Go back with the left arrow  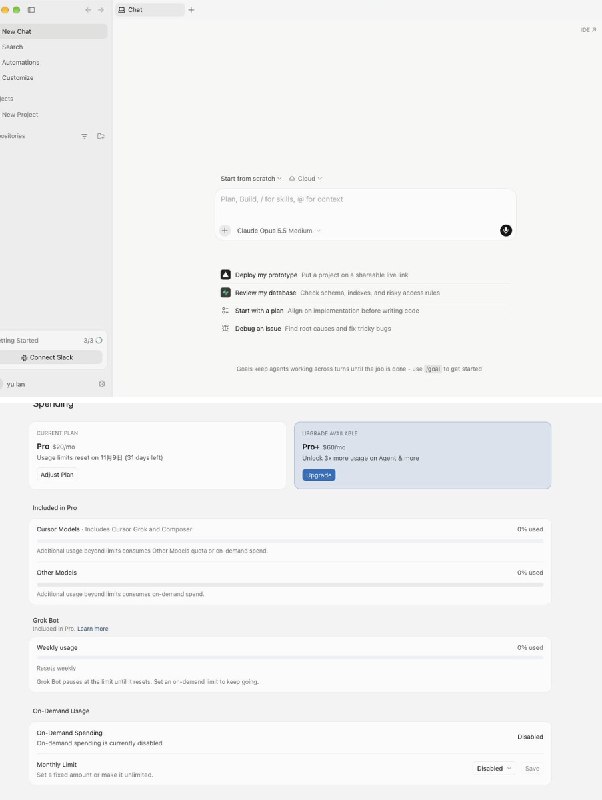88,10
